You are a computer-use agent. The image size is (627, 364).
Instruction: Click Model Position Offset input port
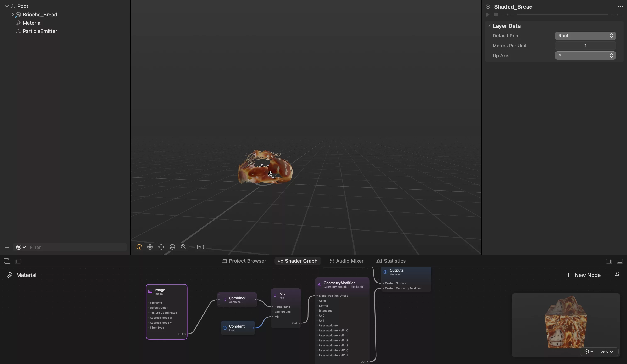point(317,296)
